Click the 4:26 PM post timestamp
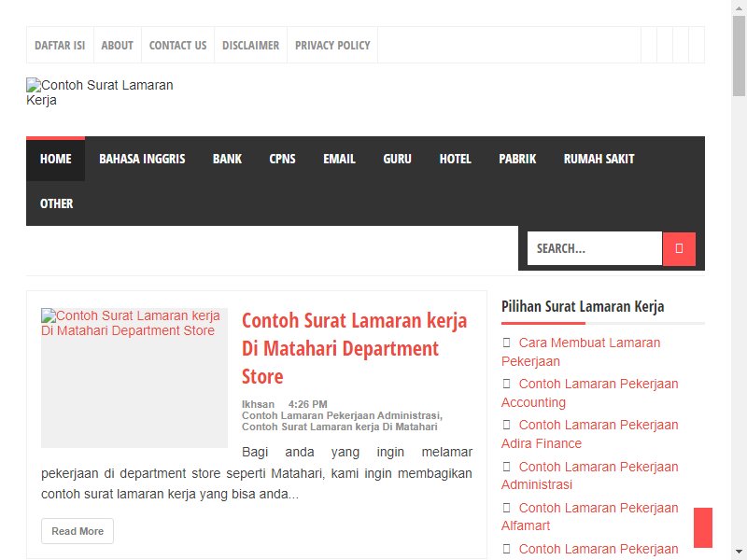Image resolution: width=747 pixels, height=560 pixels. [307, 404]
